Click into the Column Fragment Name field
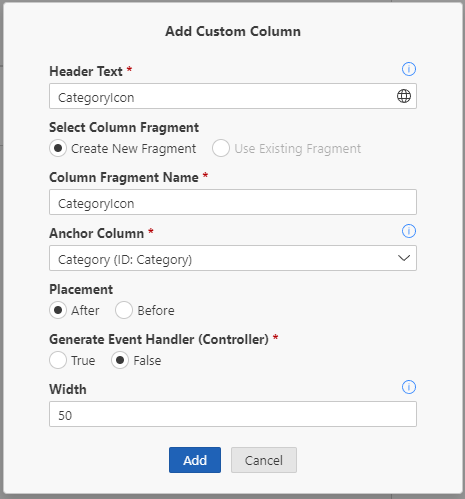The width and height of the screenshot is (465, 499). point(233,202)
